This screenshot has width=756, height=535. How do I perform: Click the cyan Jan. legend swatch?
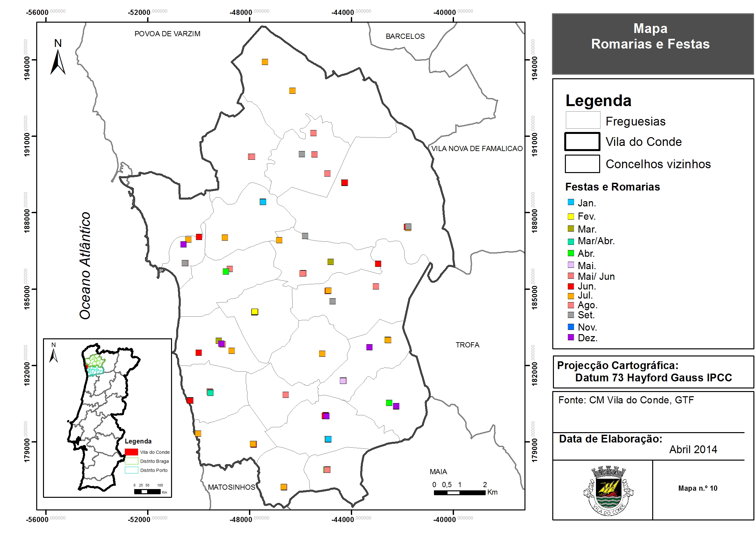click(571, 202)
